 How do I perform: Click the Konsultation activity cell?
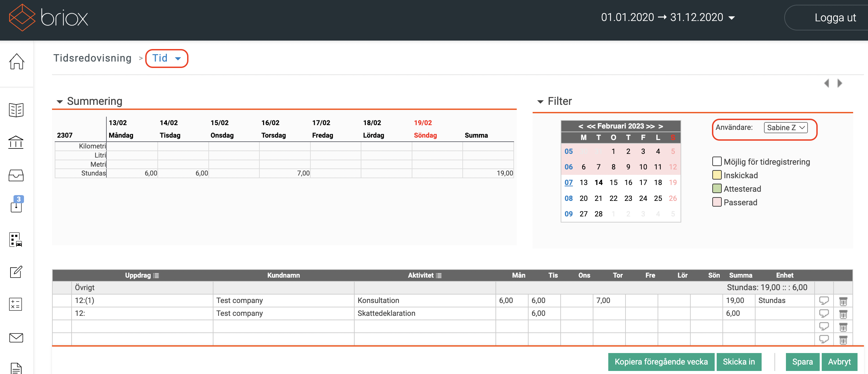(x=425, y=301)
